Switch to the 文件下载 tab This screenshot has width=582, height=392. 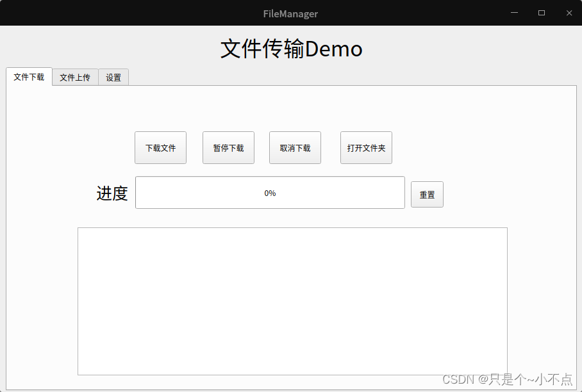[29, 77]
